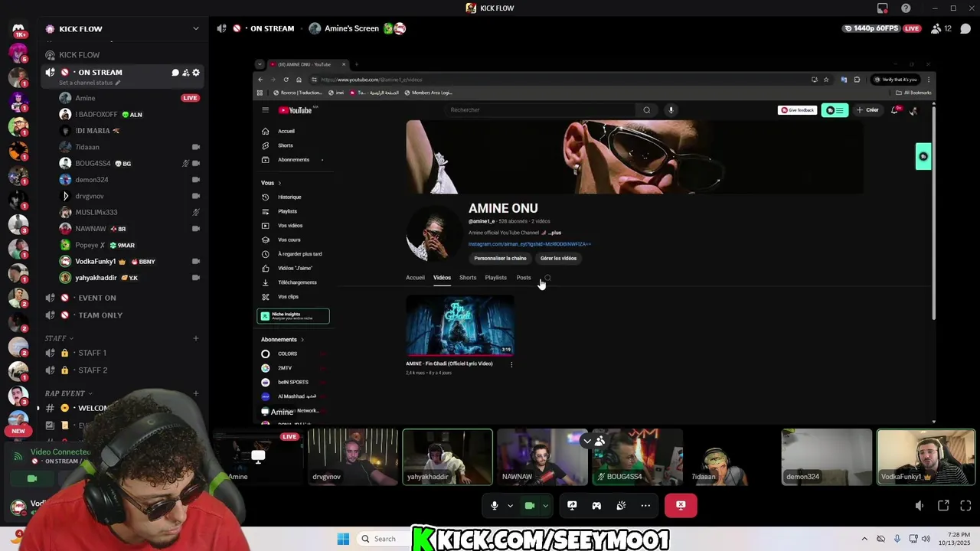Expand Abonnements heading arrow in YouTube sidebar
980x551 pixels.
(x=302, y=340)
